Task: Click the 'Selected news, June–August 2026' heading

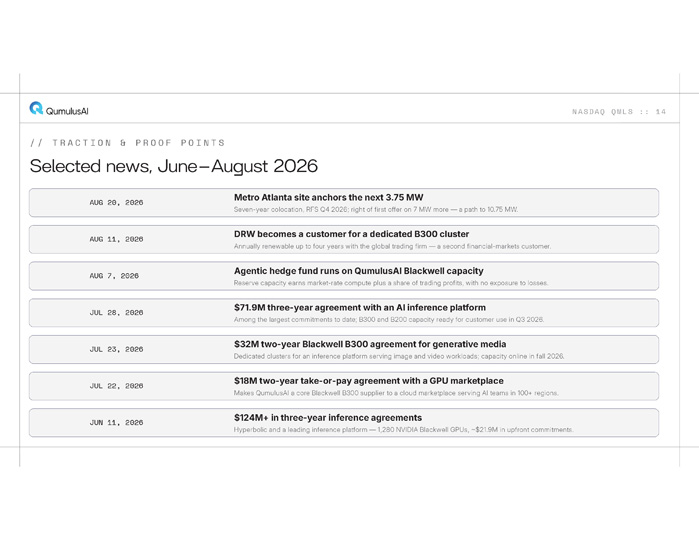Action: (x=173, y=166)
